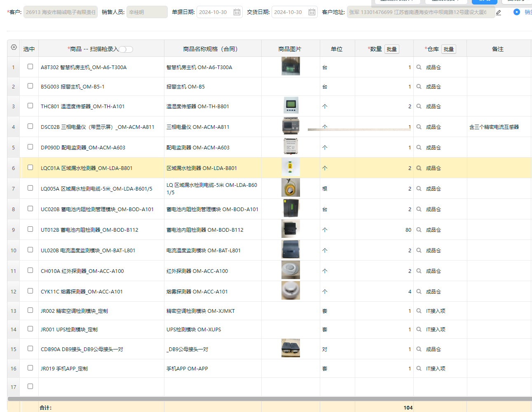Image resolution: width=532 pixels, height=412 pixels.
Task: Search warehouse for row UPS检测模块 OM-XUPS
Action: [x=419, y=329]
